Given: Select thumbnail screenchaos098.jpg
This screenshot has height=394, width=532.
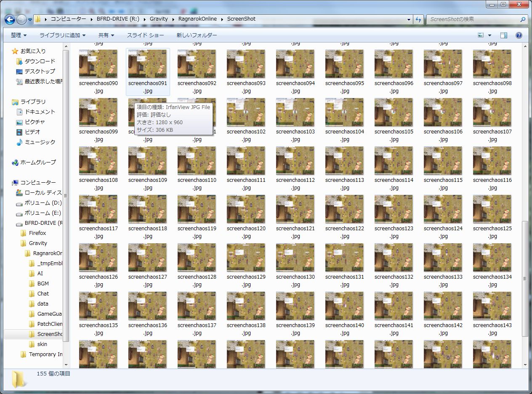Looking at the screenshot, I should [x=492, y=64].
